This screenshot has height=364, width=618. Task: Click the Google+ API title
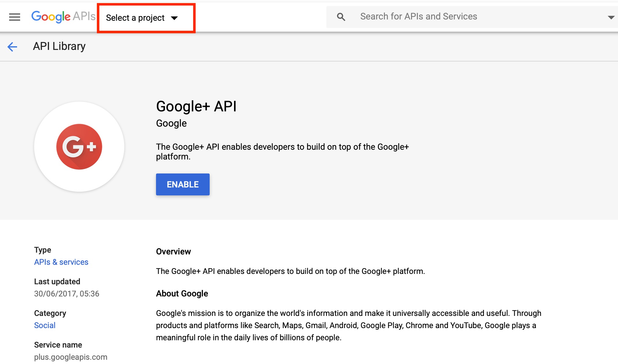point(196,107)
